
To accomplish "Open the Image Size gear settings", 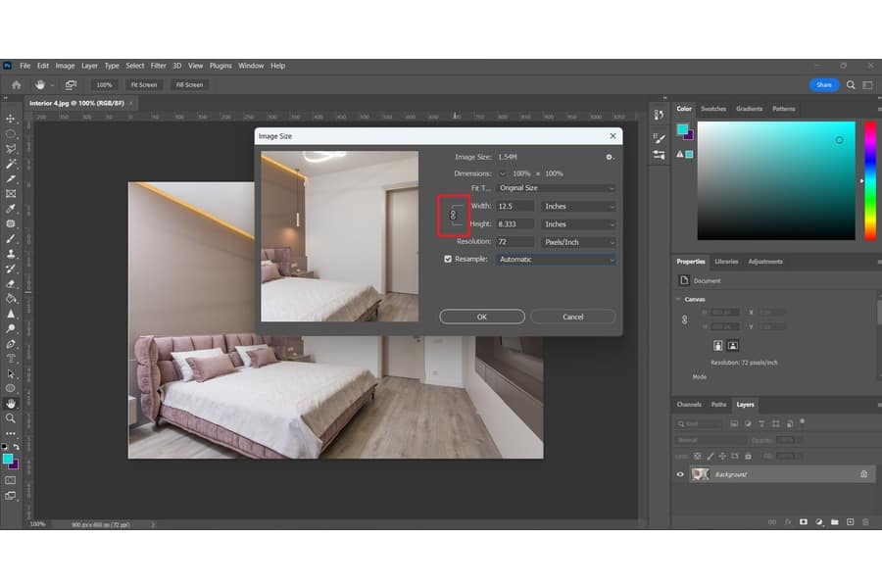I will tap(609, 157).
